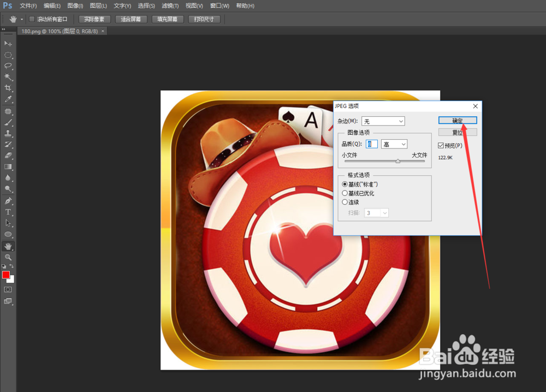Click the 实际像素 button

tap(94, 19)
